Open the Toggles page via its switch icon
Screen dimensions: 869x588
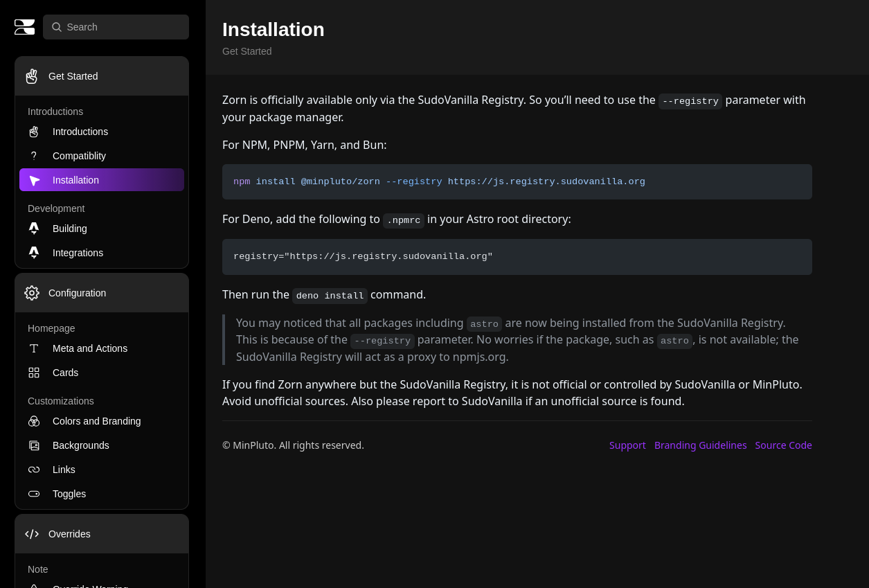(x=34, y=494)
